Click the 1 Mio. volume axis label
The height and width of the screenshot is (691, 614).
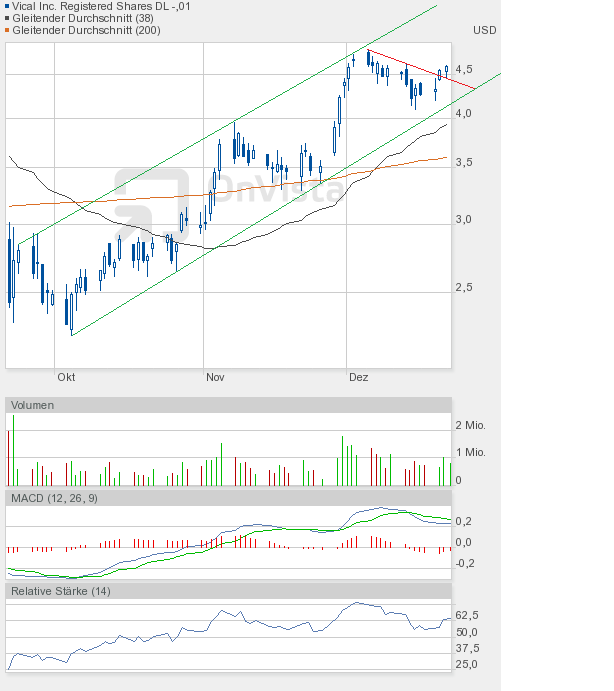[470, 452]
